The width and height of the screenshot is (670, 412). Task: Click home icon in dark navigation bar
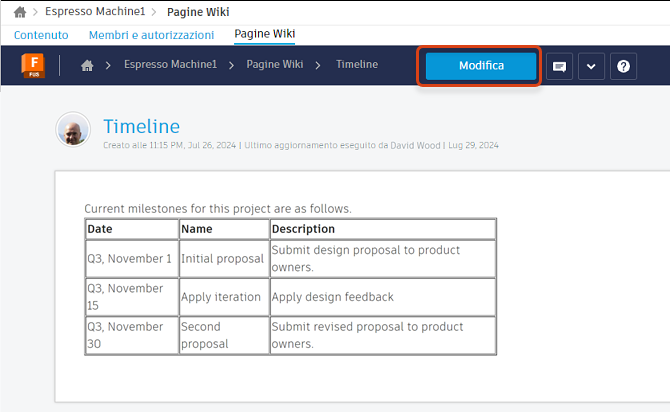(x=87, y=66)
